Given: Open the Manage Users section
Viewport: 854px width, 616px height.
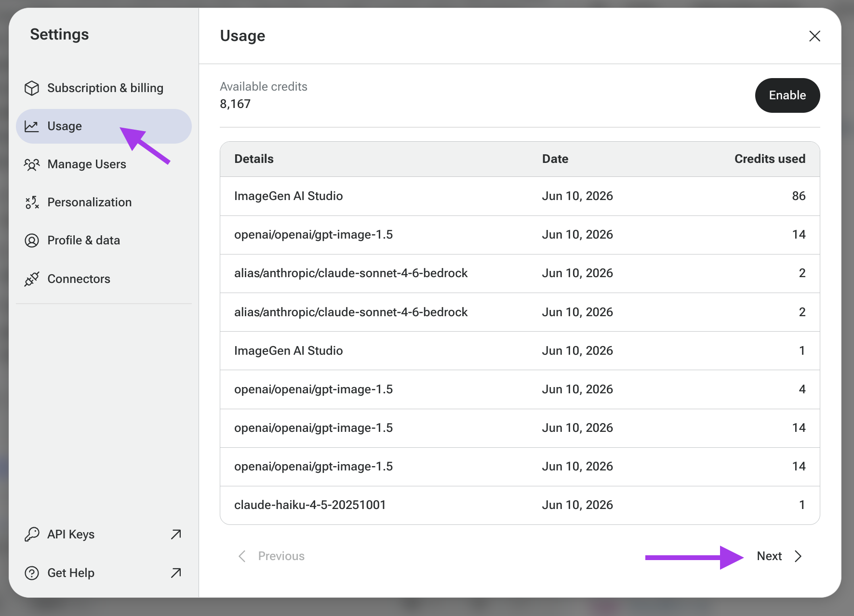Looking at the screenshot, I should [x=104, y=164].
